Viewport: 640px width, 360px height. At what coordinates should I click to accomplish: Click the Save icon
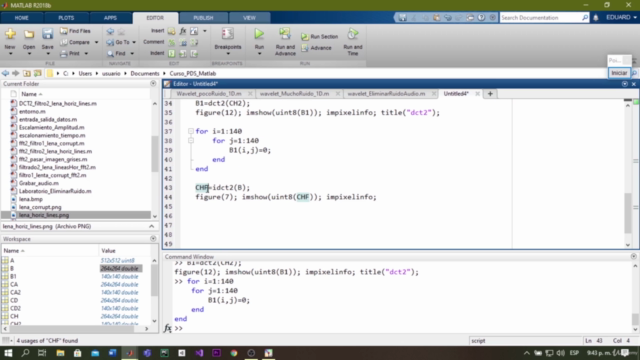click(x=47, y=34)
